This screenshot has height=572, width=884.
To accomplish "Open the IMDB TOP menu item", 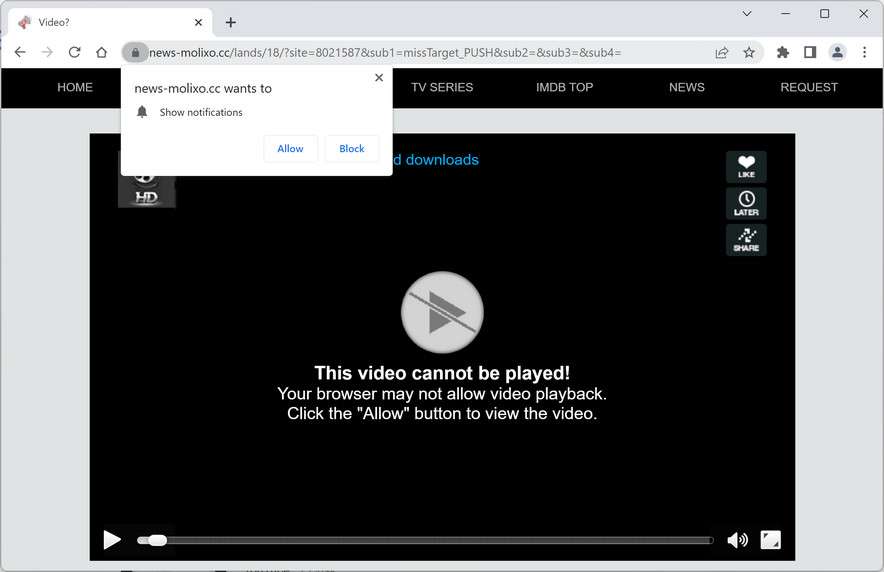I will click(564, 87).
